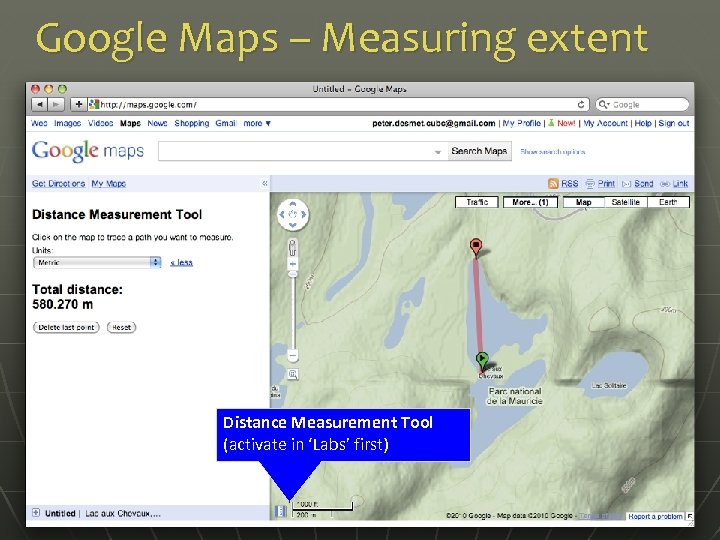Open the My Maps link
Screen dimensions: 720x540
109,184
